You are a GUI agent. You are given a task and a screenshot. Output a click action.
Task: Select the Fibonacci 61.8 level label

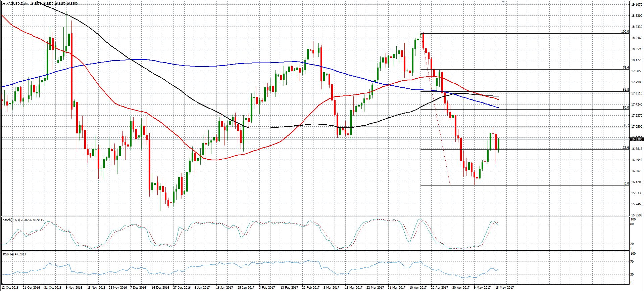pos(626,90)
